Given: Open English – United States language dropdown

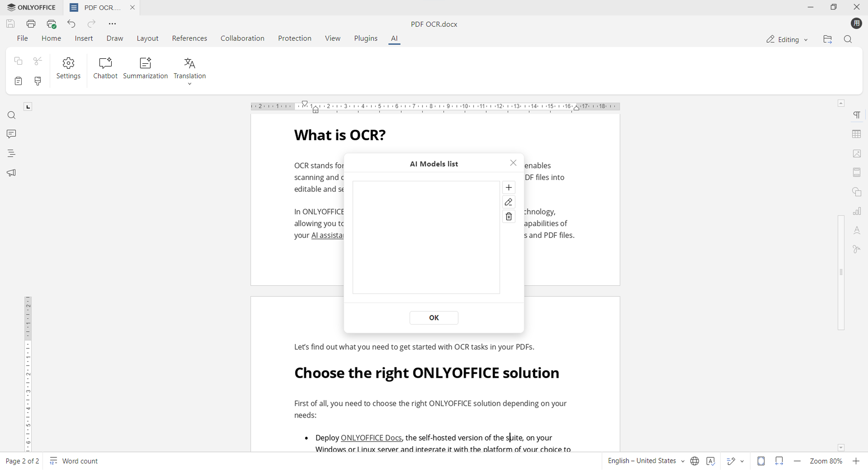Looking at the screenshot, I should [x=646, y=461].
